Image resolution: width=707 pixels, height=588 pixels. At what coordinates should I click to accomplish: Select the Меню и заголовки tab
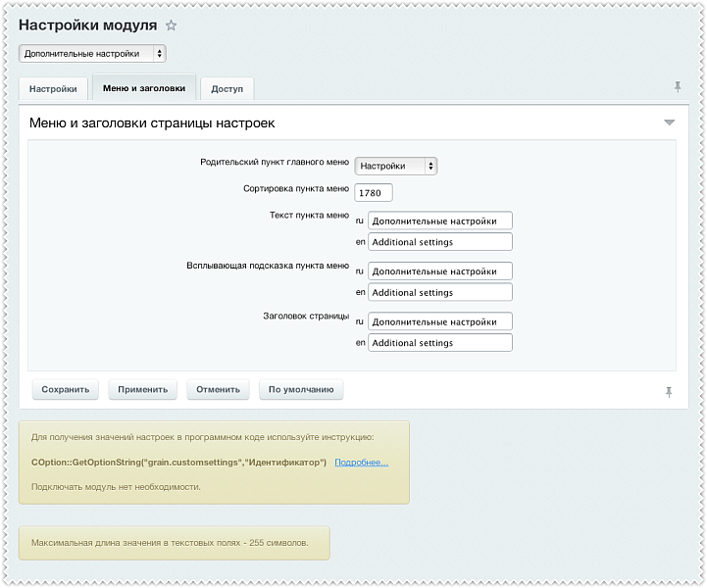[143, 88]
